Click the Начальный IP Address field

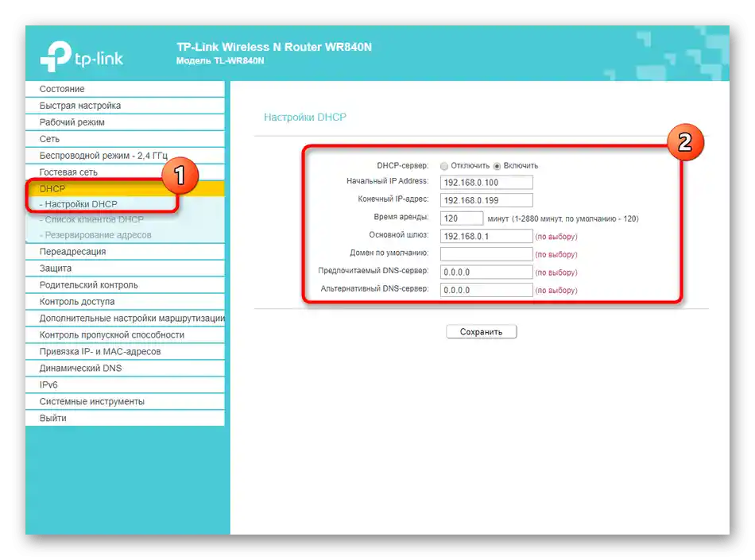click(x=486, y=183)
